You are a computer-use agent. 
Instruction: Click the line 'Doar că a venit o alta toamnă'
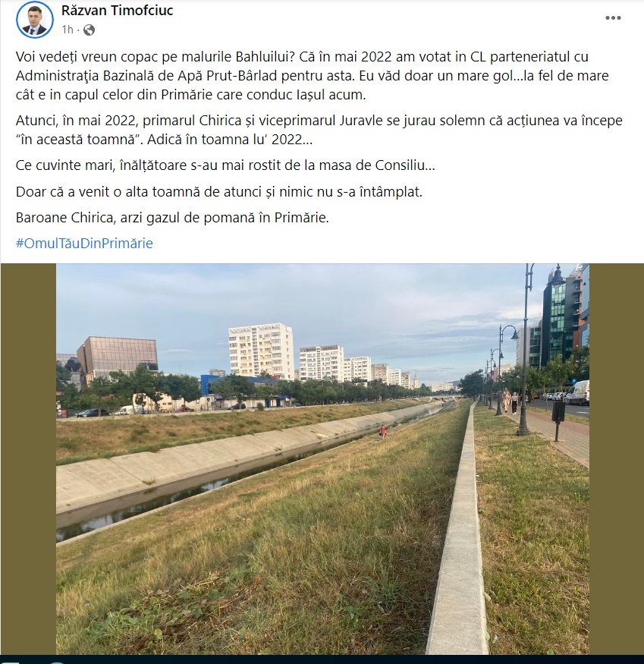click(x=219, y=192)
